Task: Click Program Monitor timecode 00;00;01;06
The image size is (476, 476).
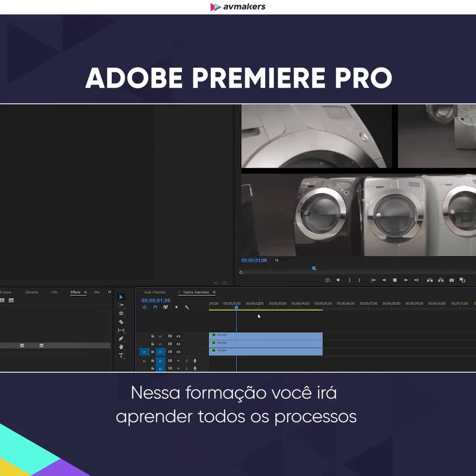Action: tap(254, 260)
